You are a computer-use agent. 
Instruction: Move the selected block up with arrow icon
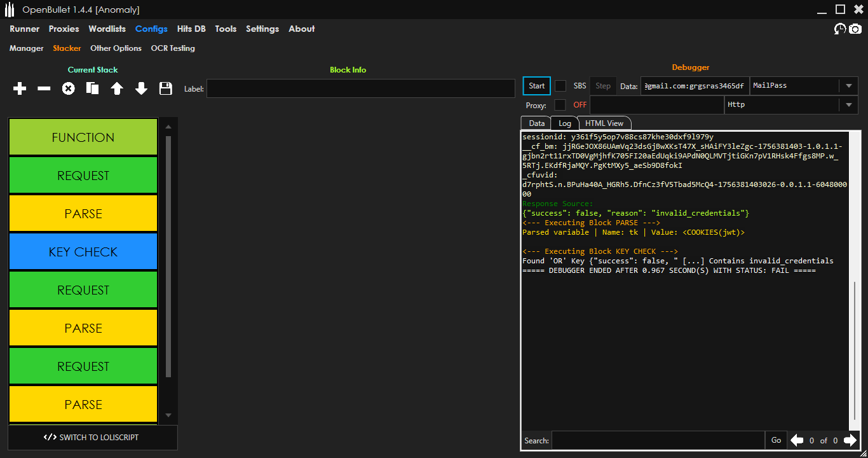click(x=117, y=89)
